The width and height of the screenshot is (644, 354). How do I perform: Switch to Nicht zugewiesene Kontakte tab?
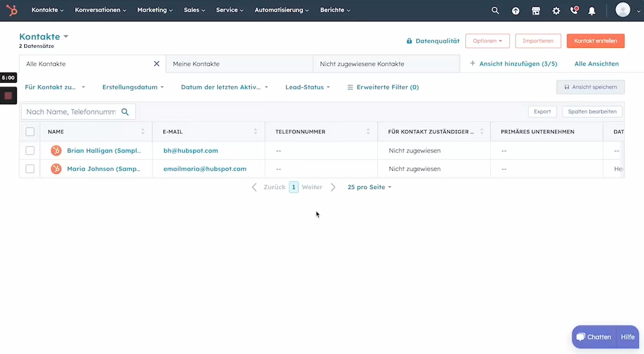[x=387, y=64]
